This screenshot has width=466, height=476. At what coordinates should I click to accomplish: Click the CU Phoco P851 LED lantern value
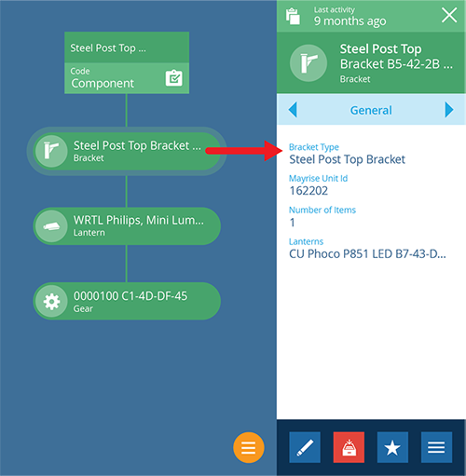[367, 254]
